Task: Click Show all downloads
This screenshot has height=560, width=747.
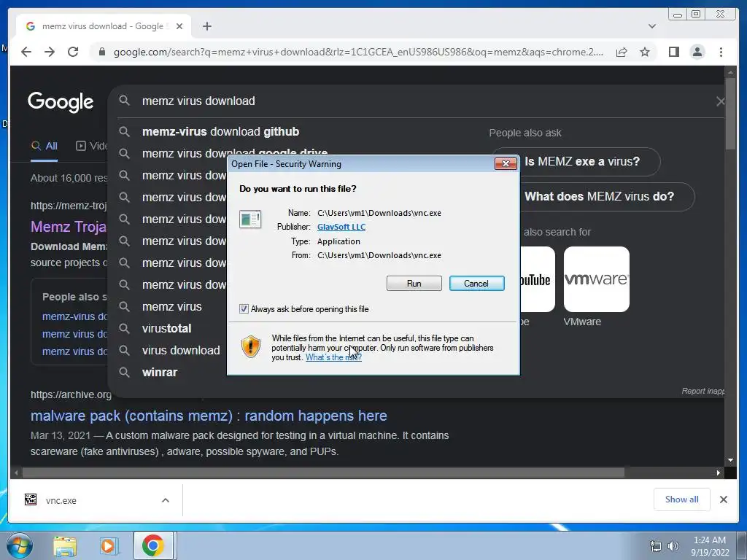Action: (x=682, y=499)
